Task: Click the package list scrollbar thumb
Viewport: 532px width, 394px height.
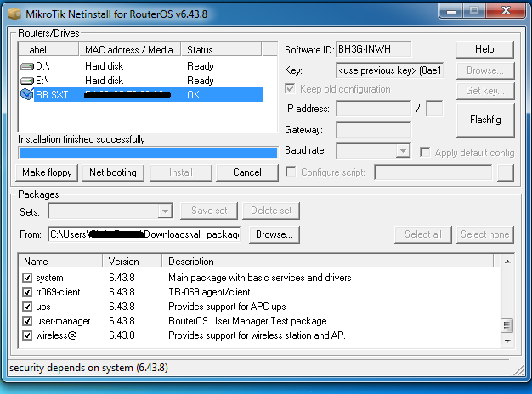Action: tap(507, 326)
